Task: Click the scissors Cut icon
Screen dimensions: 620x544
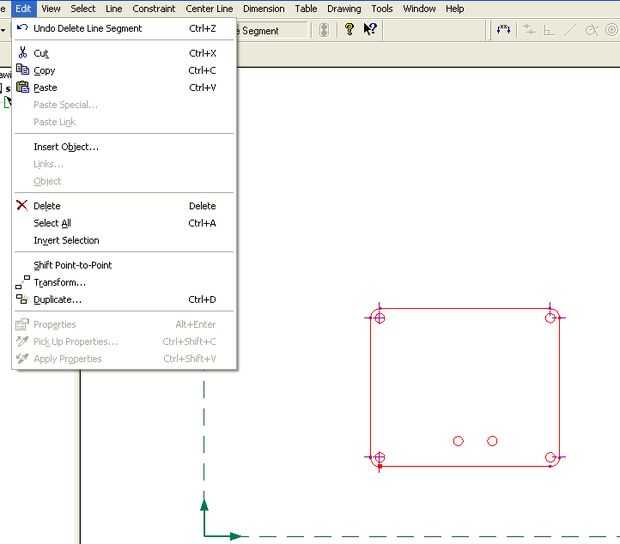Action: click(x=23, y=53)
